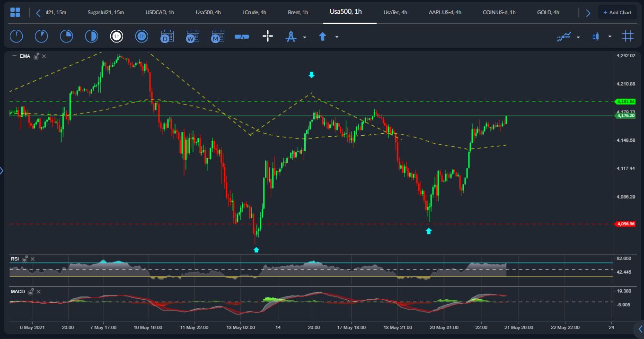
Task: Toggle the chart grid lines
Action: tap(628, 36)
